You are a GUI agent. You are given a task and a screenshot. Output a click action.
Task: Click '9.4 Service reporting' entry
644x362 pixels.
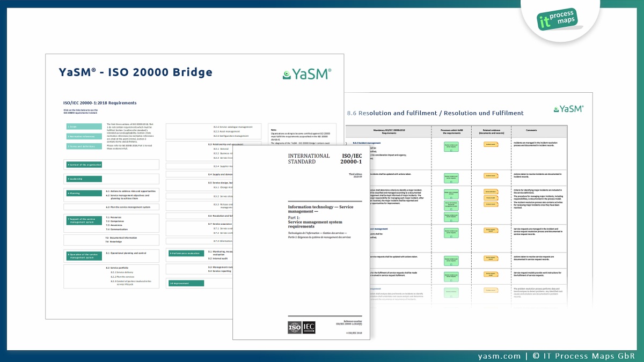(x=220, y=271)
